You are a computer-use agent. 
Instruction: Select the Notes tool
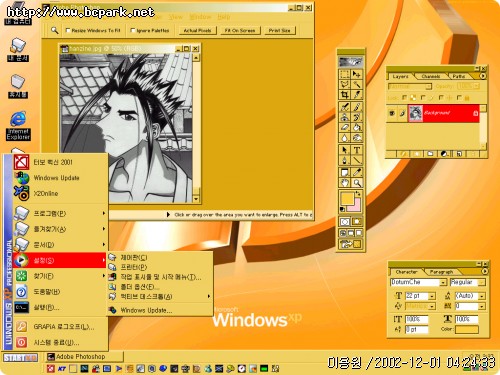344,172
